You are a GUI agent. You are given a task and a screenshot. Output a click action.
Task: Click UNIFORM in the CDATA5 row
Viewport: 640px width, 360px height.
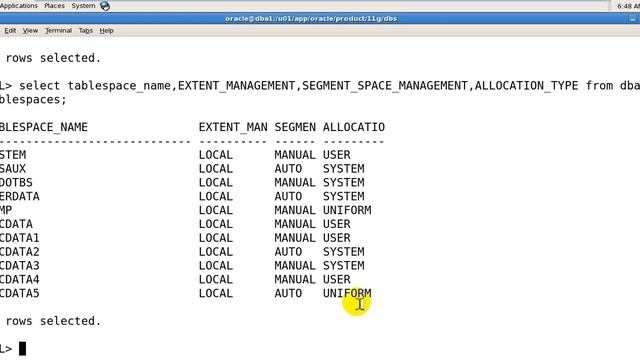pos(347,293)
